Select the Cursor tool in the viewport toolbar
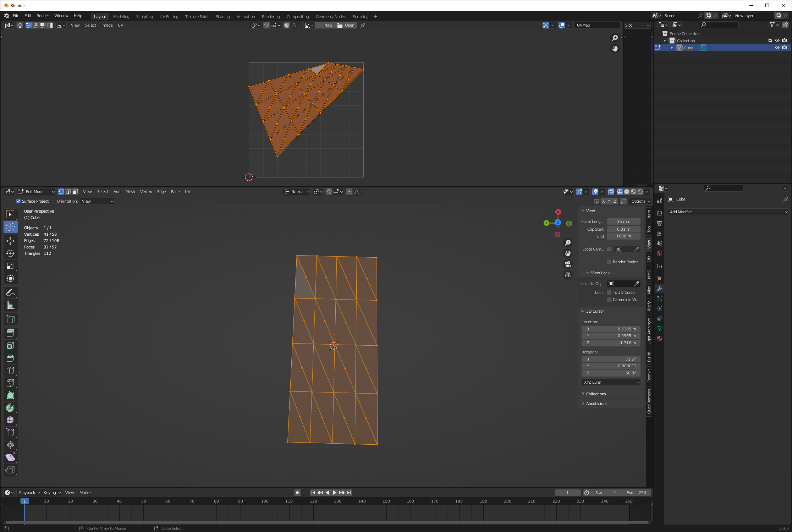 tap(10, 227)
